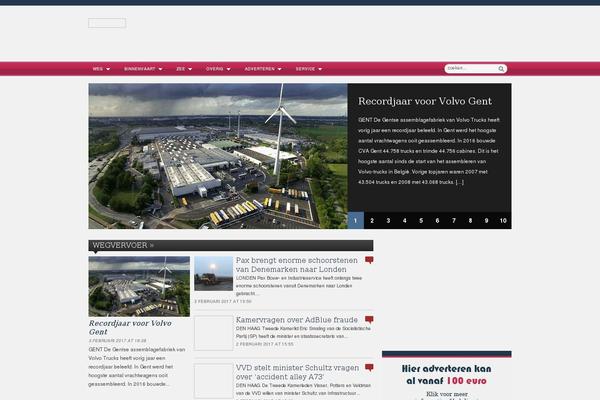Screen dimensions: 600x400
Task: Show slide 6 in the slider
Action: point(437,220)
